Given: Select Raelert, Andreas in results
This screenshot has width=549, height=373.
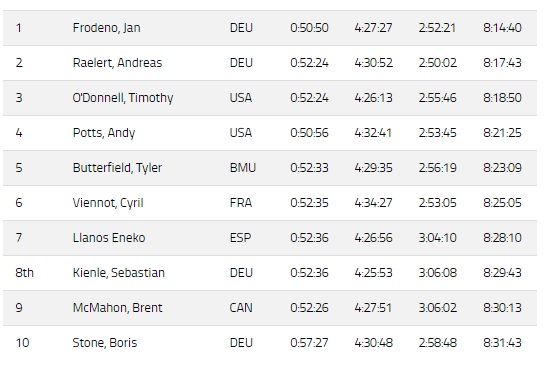Looking at the screenshot, I should (x=117, y=63).
